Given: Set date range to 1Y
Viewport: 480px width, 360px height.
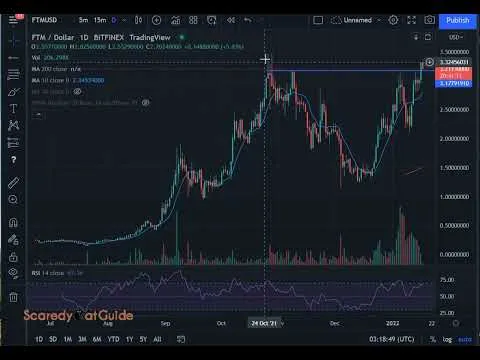Looking at the screenshot, I should [129, 339].
